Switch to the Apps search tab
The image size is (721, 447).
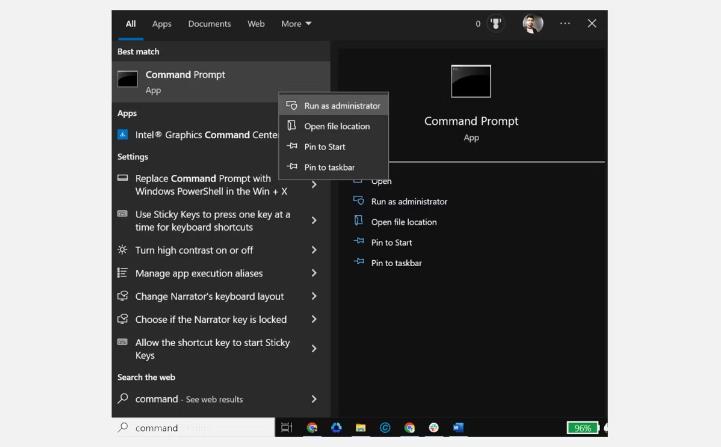tap(161, 24)
